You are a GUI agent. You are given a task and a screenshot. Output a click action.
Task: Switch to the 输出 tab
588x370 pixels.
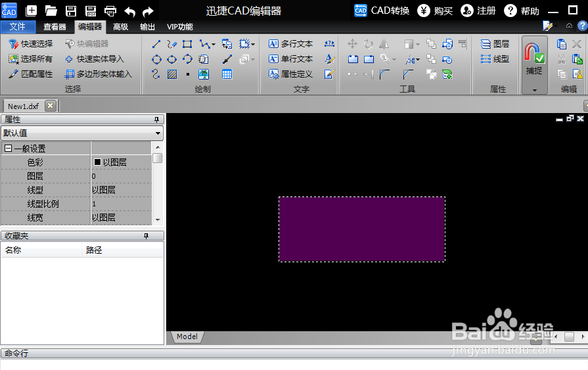click(147, 27)
